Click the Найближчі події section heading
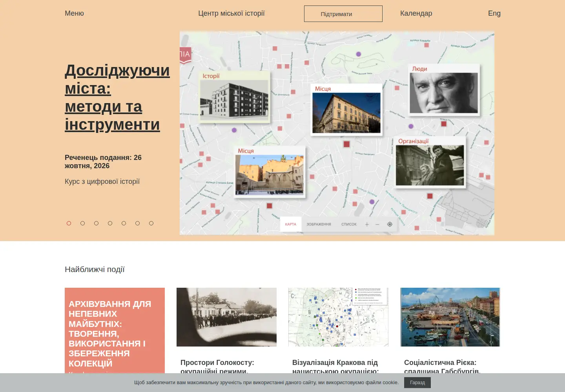The height and width of the screenshot is (392, 565). click(95, 269)
